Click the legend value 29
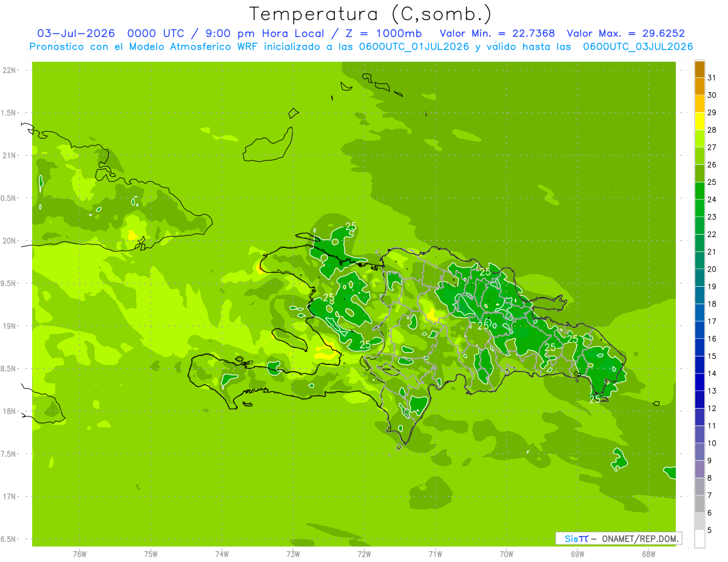The height and width of the screenshot is (562, 728). coord(712,113)
